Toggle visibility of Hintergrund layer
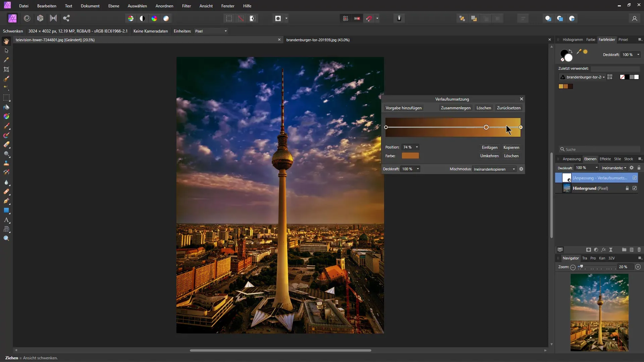The height and width of the screenshot is (362, 644). point(635,188)
